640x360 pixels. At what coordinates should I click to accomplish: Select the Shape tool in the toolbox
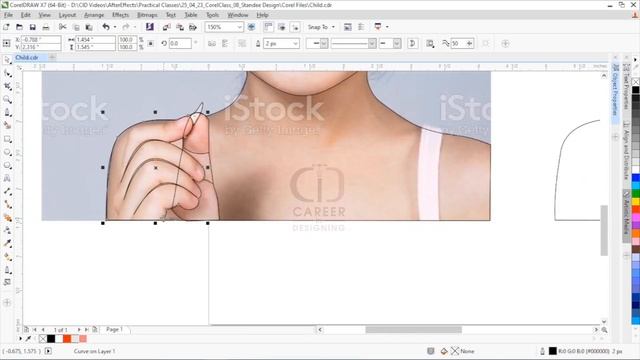click(7, 73)
